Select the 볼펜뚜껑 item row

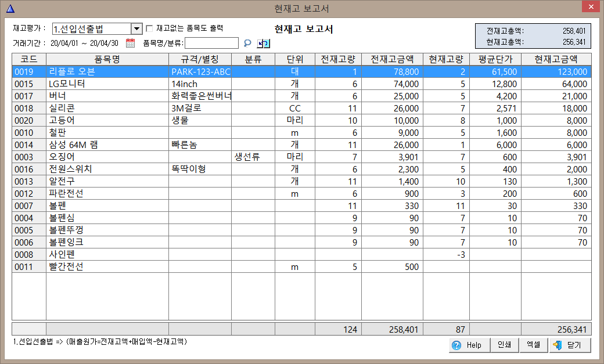click(x=301, y=230)
